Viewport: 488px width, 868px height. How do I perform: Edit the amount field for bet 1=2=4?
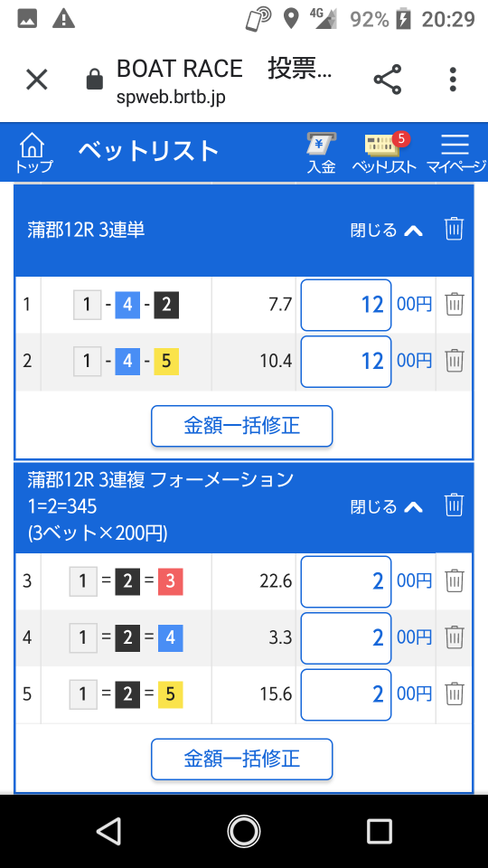click(346, 638)
